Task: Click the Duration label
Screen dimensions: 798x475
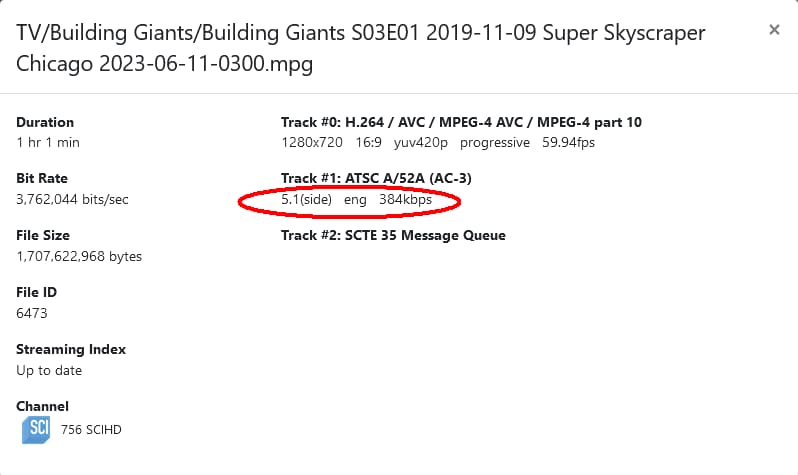Action: tap(45, 122)
